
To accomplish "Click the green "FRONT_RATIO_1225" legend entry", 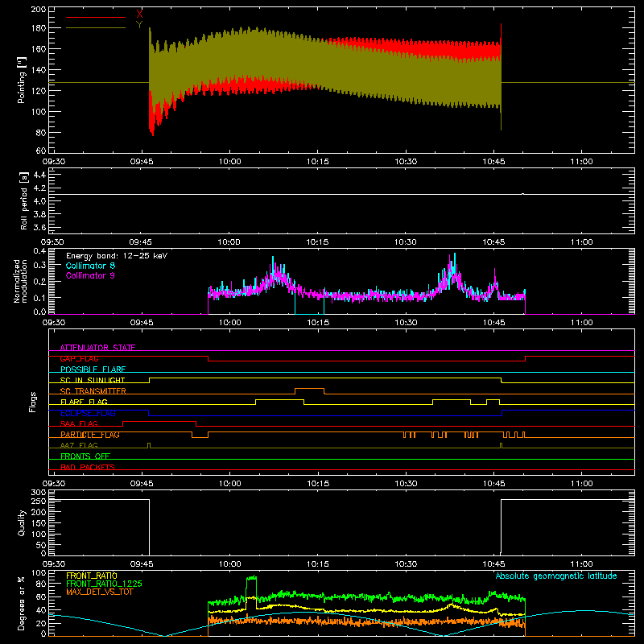I will pos(104,584).
